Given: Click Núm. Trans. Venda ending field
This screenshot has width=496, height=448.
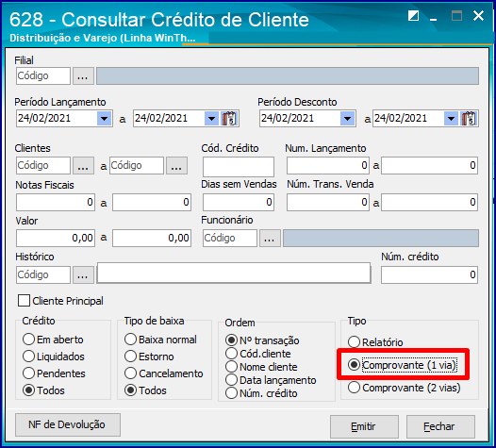Looking at the screenshot, I should tap(430, 203).
